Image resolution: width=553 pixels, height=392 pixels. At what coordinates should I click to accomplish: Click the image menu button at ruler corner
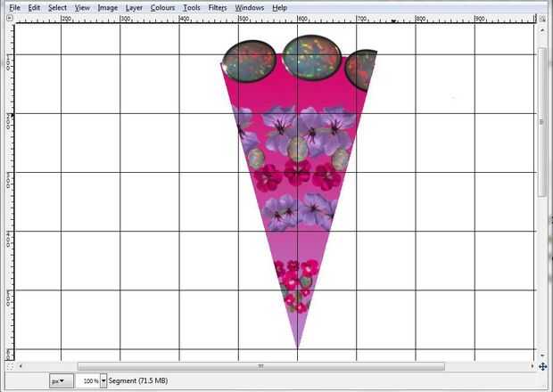point(10,18)
